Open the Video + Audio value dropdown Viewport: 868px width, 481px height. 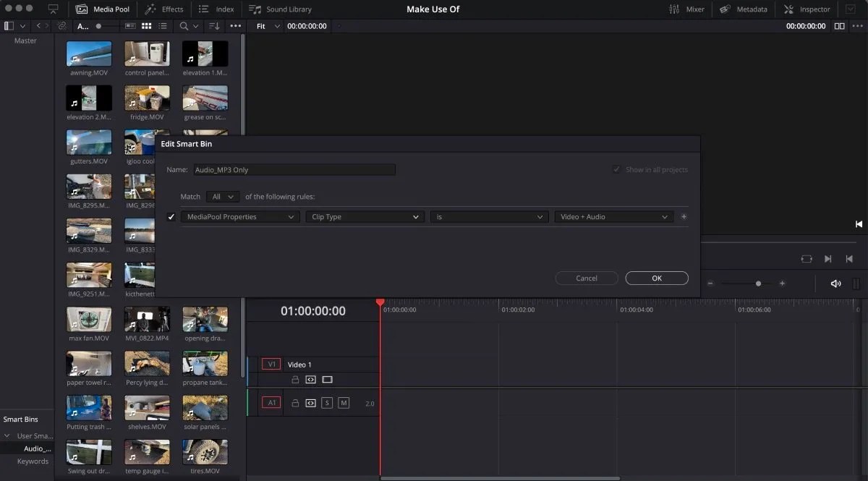pos(613,216)
